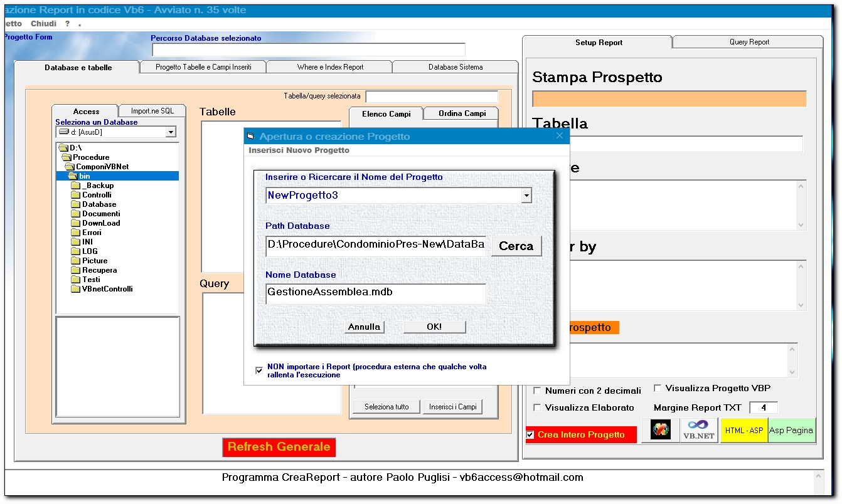Click the Nome Database input field
This screenshot has width=842, height=504.
(x=375, y=293)
